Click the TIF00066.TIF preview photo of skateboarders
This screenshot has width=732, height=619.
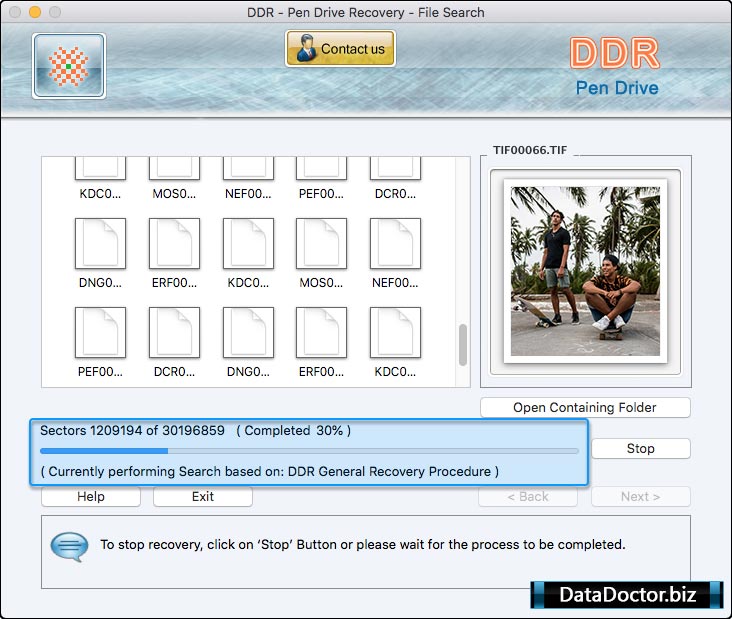(585, 271)
